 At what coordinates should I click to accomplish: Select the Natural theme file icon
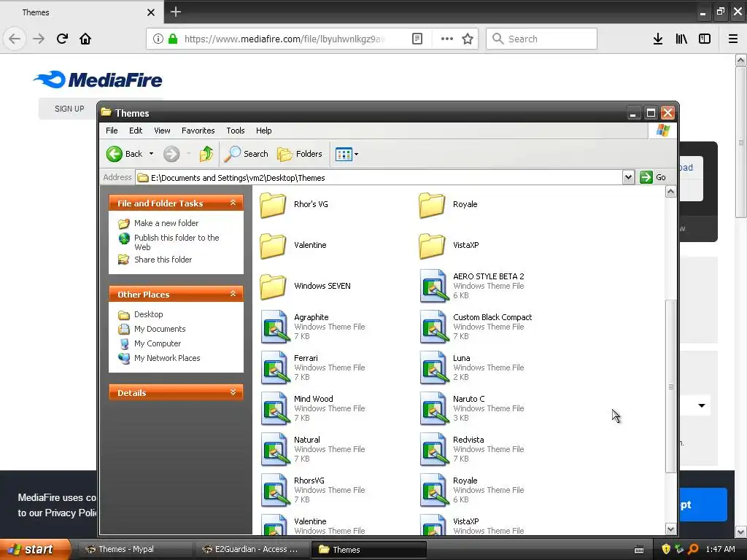click(275, 449)
